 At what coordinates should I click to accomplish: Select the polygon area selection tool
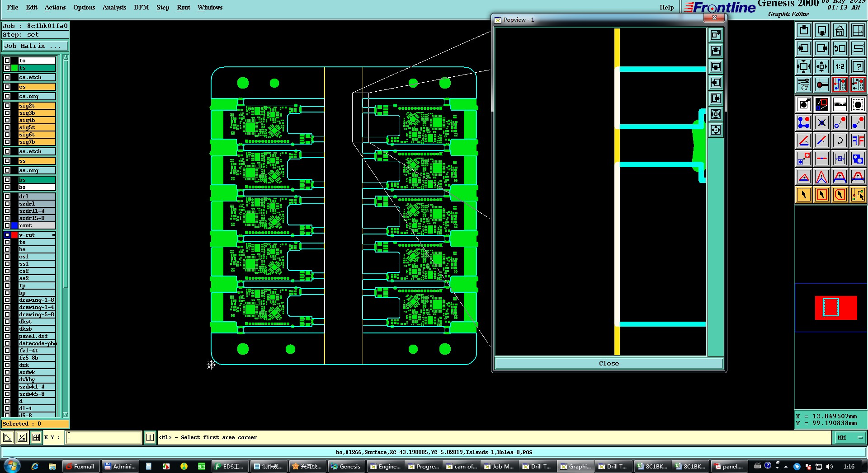click(840, 195)
